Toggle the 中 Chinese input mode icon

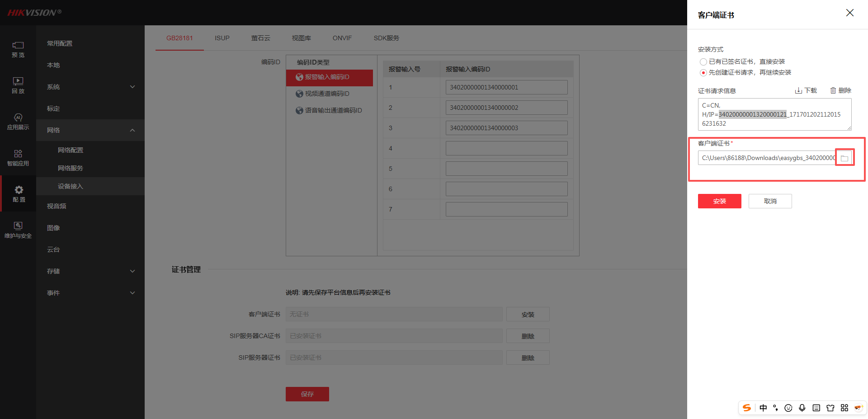coord(763,408)
